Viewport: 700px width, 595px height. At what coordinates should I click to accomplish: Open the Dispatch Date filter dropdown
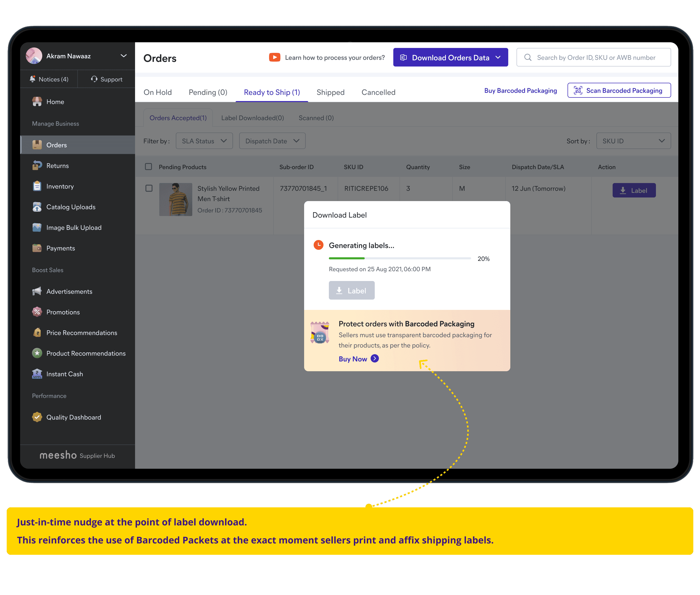[x=272, y=141]
